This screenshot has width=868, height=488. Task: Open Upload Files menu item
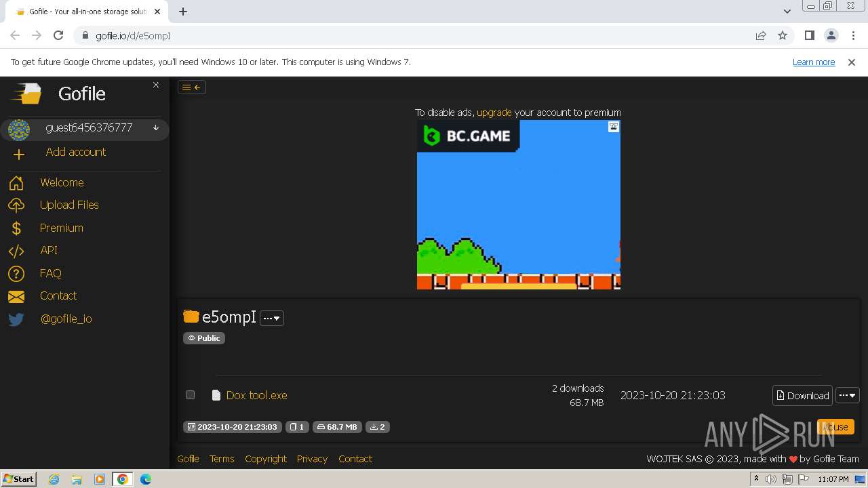(x=69, y=205)
